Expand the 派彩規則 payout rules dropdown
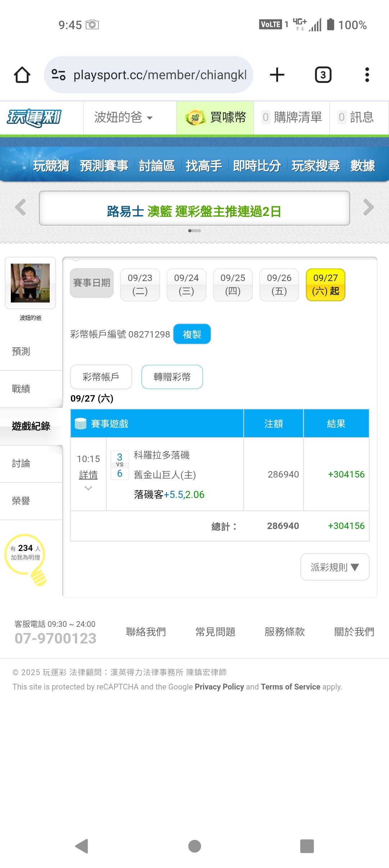 coord(335,567)
